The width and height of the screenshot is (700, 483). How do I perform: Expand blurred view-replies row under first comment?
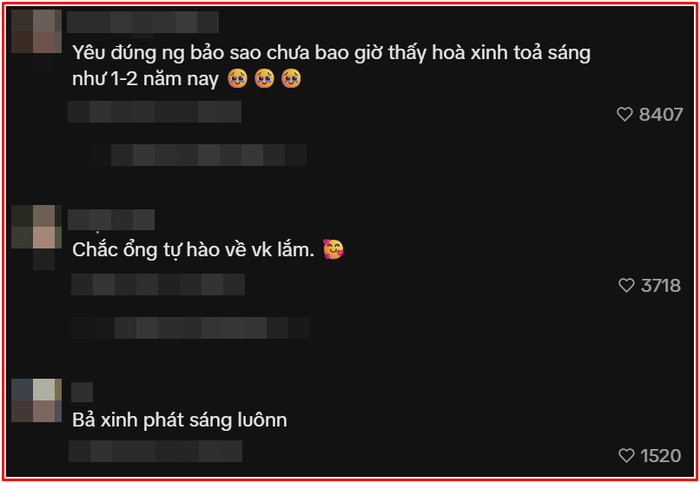point(188,155)
